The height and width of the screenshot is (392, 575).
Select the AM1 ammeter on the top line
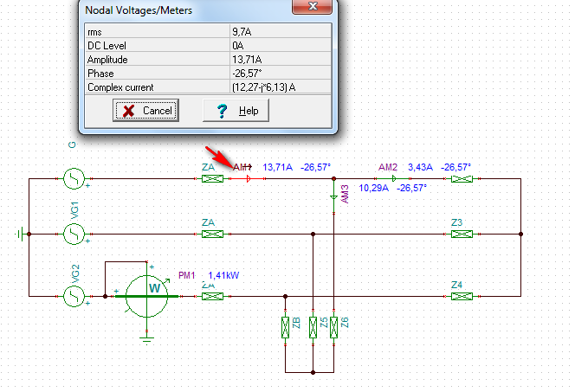(x=248, y=179)
